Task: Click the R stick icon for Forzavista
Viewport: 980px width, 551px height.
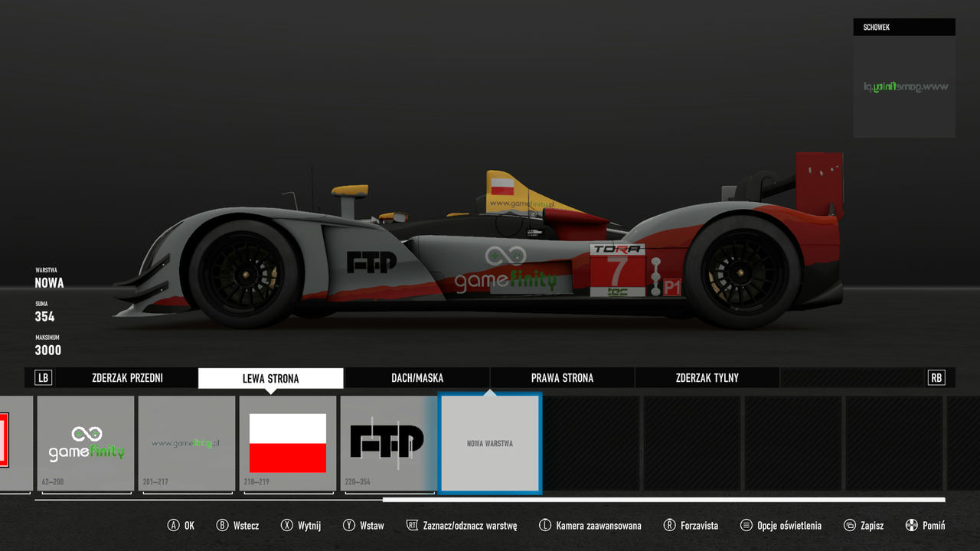Action: pyautogui.click(x=669, y=526)
